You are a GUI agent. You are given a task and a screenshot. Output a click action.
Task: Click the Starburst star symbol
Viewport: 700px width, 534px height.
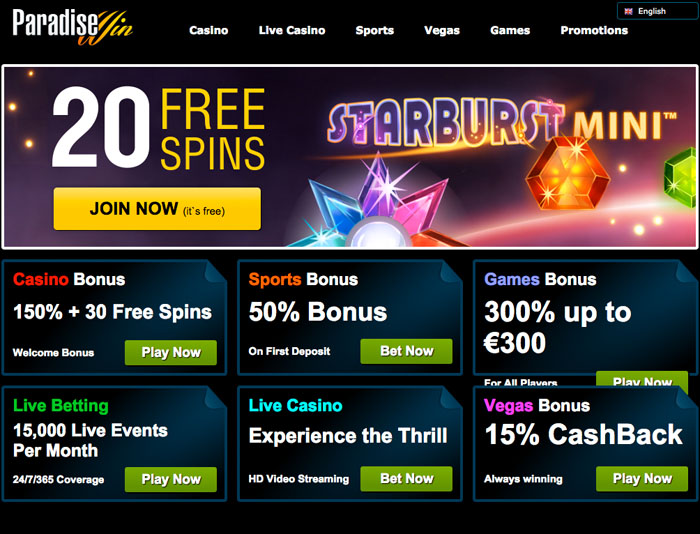(x=379, y=203)
